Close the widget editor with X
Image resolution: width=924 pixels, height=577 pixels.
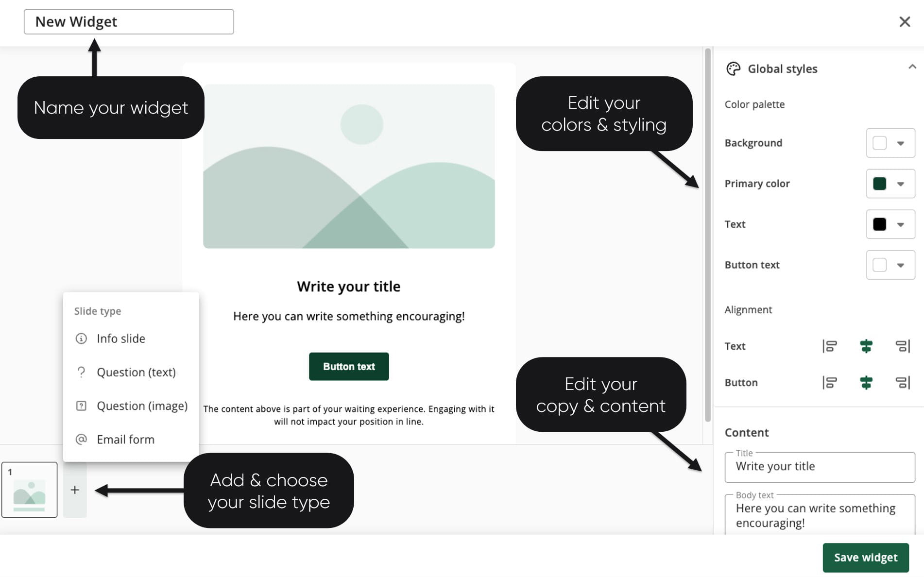(904, 22)
